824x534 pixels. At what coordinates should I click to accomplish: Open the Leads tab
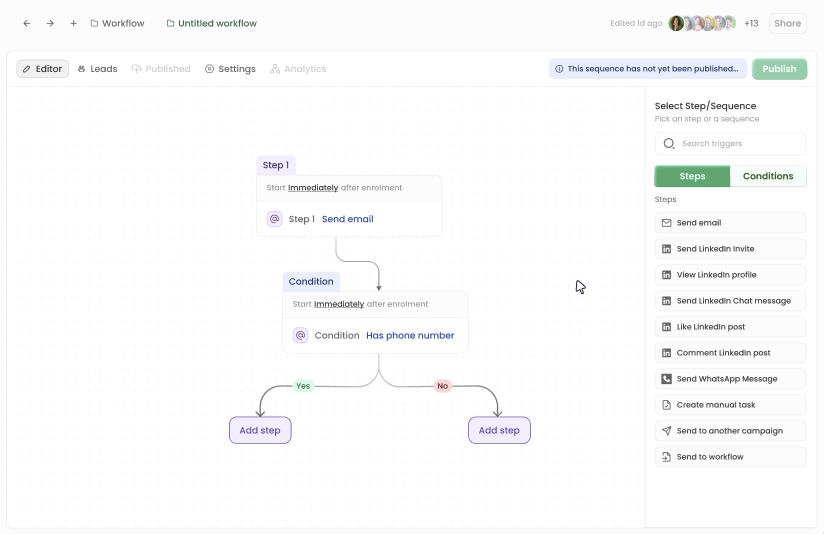[x=97, y=69]
